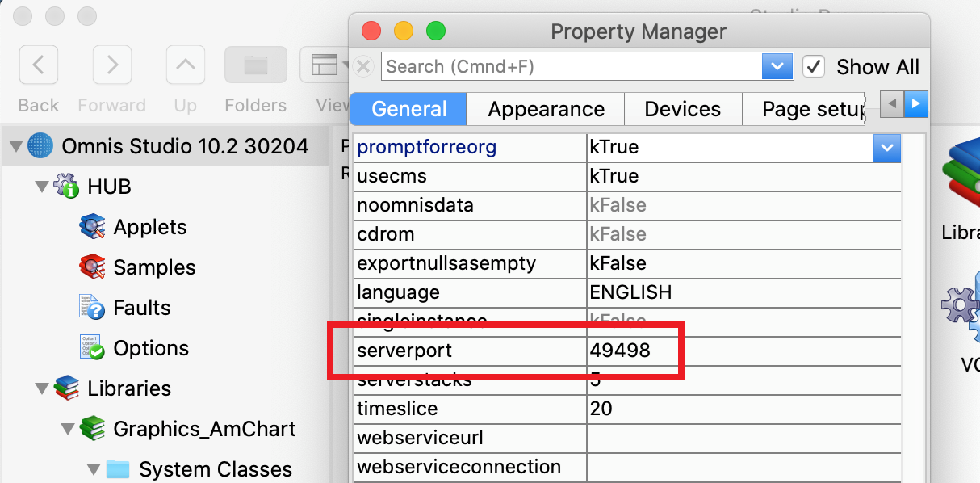Click the Options checklist icon
The height and width of the screenshot is (483, 980).
point(92,348)
